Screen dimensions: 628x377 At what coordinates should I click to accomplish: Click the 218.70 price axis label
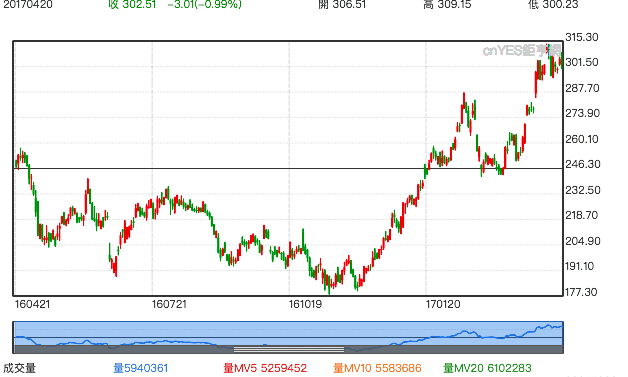[582, 215]
